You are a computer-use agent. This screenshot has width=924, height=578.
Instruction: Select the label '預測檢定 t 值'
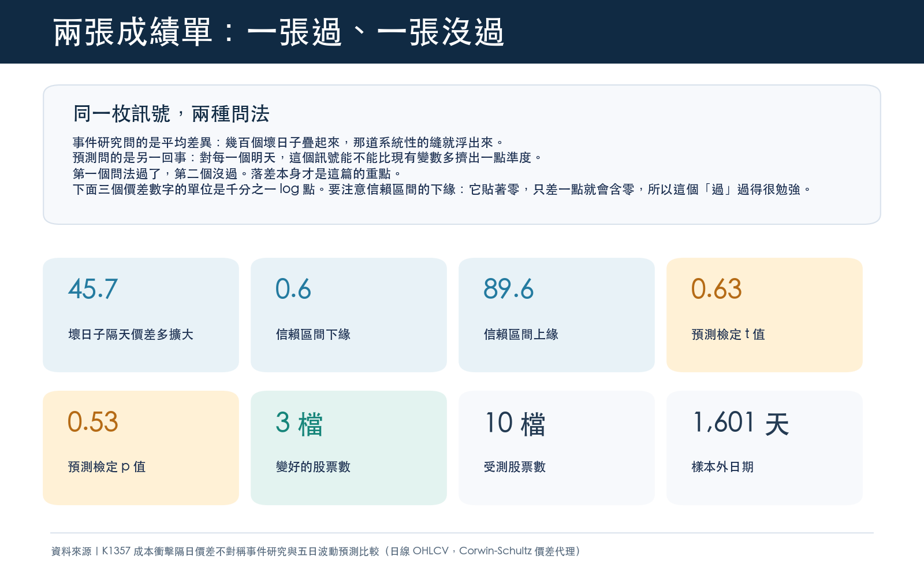coord(728,334)
